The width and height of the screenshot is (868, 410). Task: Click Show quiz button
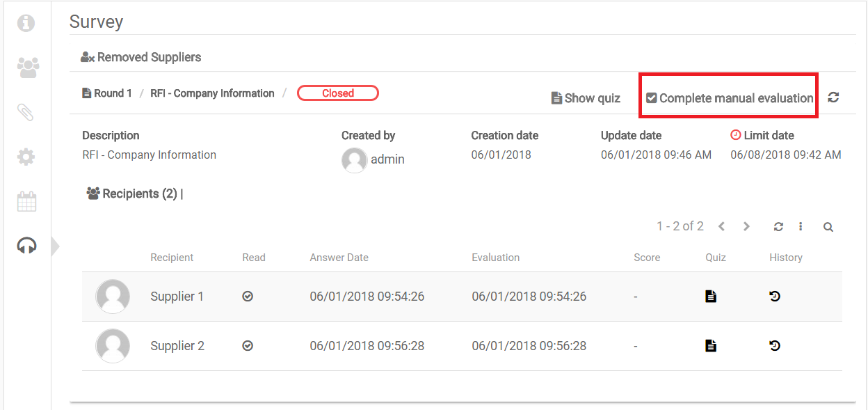[586, 98]
